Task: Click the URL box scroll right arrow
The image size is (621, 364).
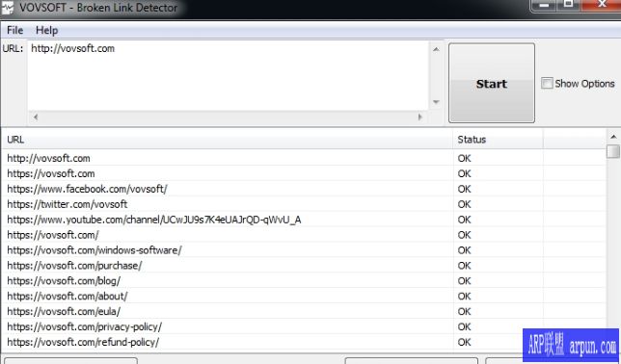Action: point(420,117)
